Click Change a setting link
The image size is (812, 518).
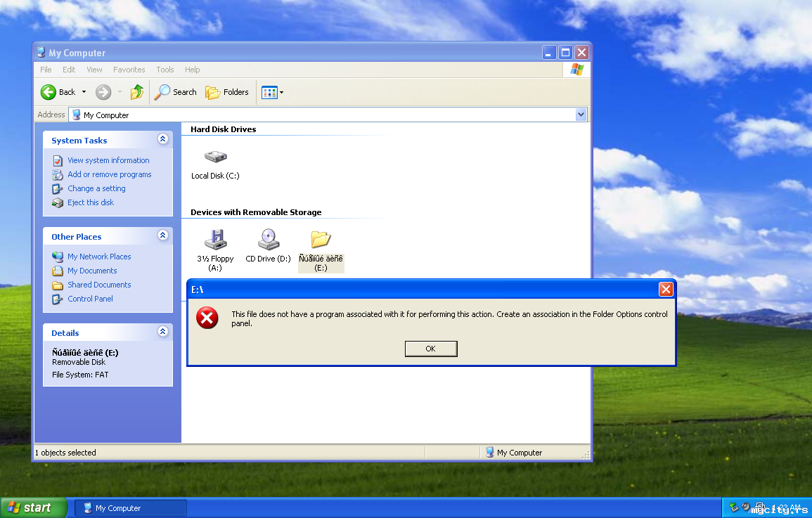tap(96, 188)
